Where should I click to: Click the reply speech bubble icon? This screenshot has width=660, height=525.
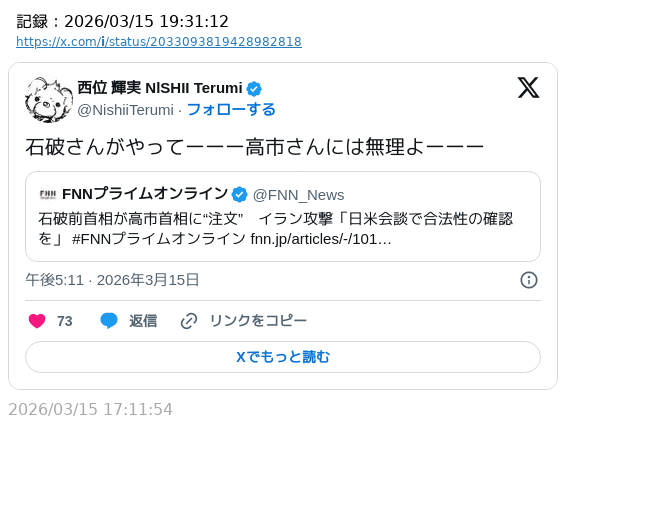pyautogui.click(x=109, y=321)
